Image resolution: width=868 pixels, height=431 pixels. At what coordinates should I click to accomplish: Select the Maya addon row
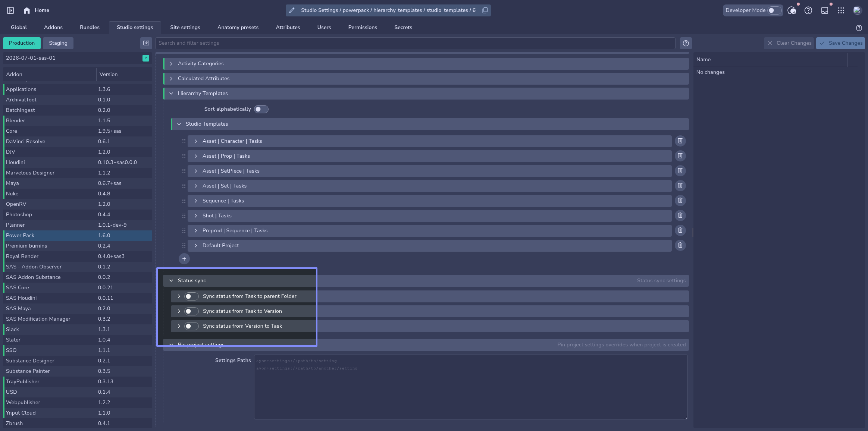78,183
